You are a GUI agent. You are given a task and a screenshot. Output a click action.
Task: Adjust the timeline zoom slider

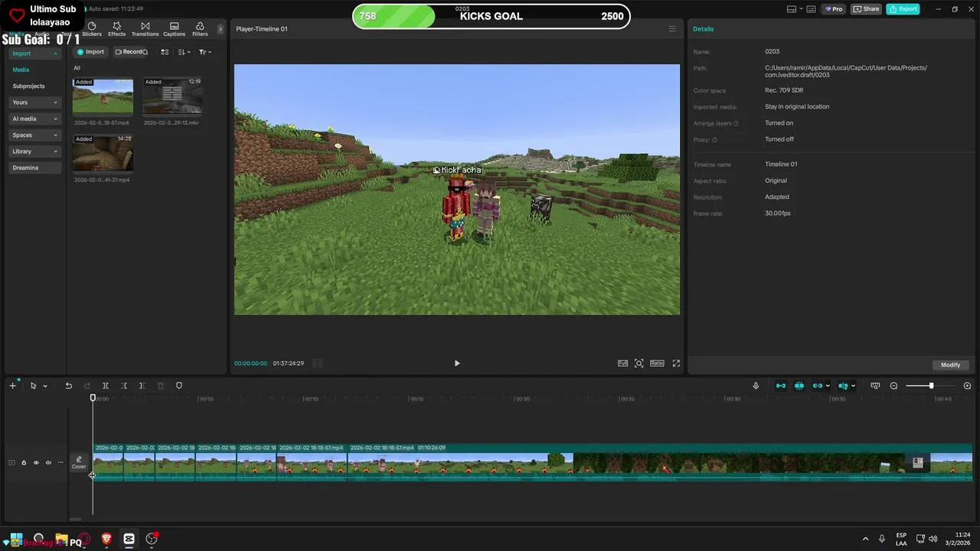click(x=931, y=386)
